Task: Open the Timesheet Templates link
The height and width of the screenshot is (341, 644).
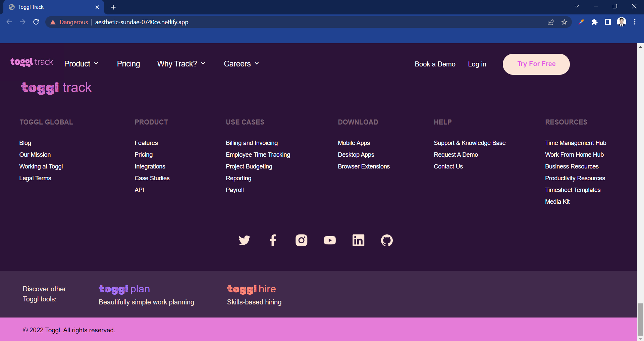Action: [x=573, y=190]
